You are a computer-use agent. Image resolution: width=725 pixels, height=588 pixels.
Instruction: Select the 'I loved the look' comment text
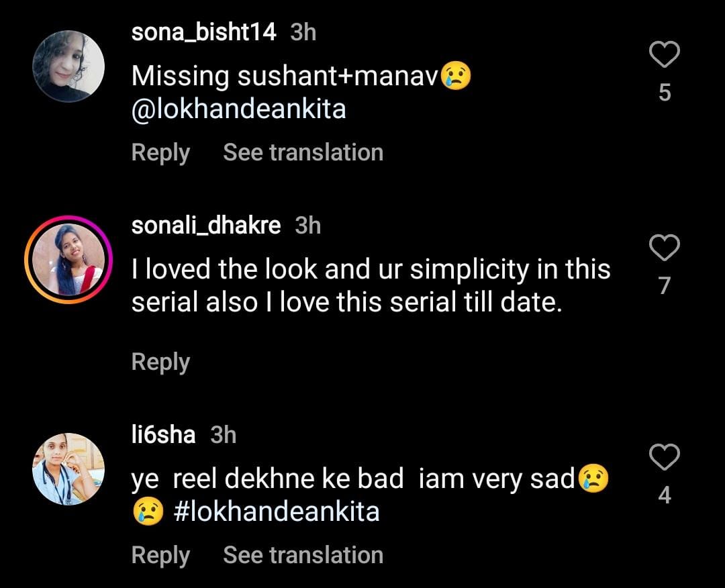point(371,286)
